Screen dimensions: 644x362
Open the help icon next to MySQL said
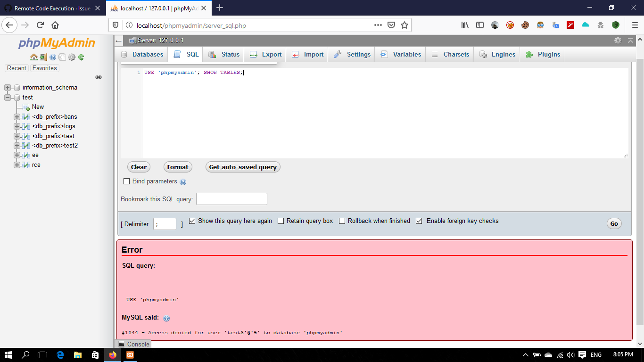coord(166,318)
